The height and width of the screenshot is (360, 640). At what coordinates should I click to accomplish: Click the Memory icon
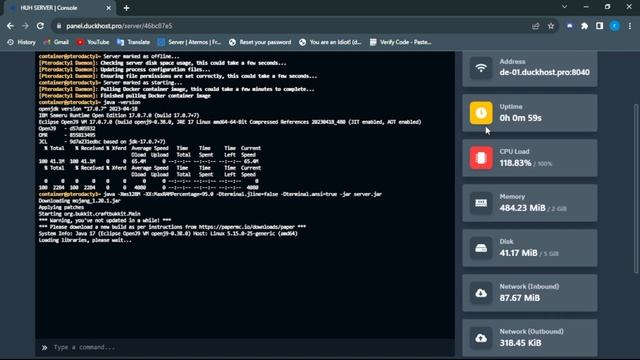(481, 203)
